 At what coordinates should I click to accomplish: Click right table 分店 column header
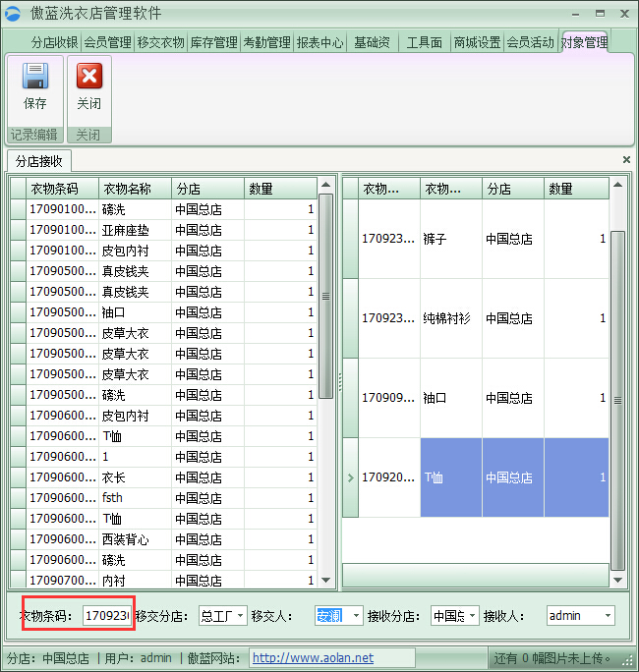pos(513,189)
